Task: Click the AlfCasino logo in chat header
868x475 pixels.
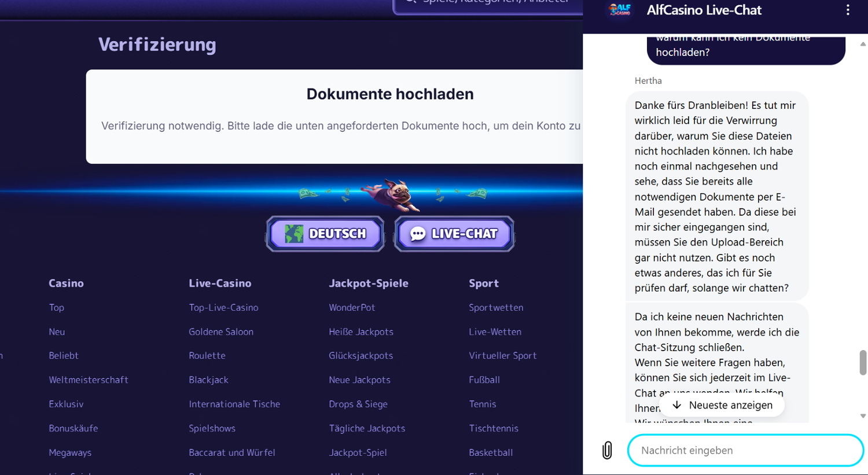Action: (620, 10)
